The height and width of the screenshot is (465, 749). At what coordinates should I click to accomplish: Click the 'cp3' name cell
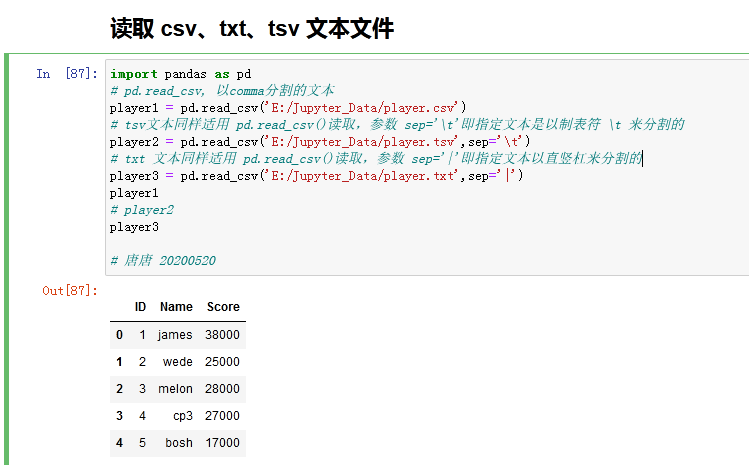[183, 416]
